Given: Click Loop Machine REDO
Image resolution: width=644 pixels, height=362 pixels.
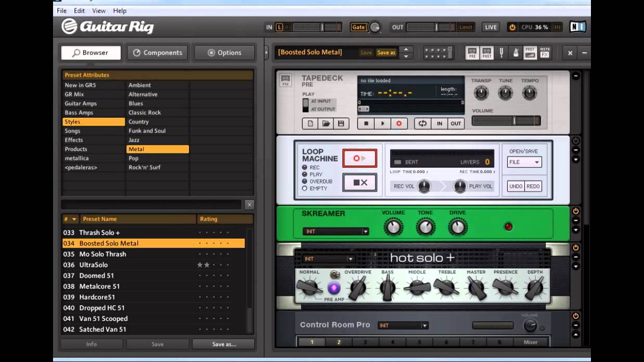Looking at the screenshot, I should [533, 186].
